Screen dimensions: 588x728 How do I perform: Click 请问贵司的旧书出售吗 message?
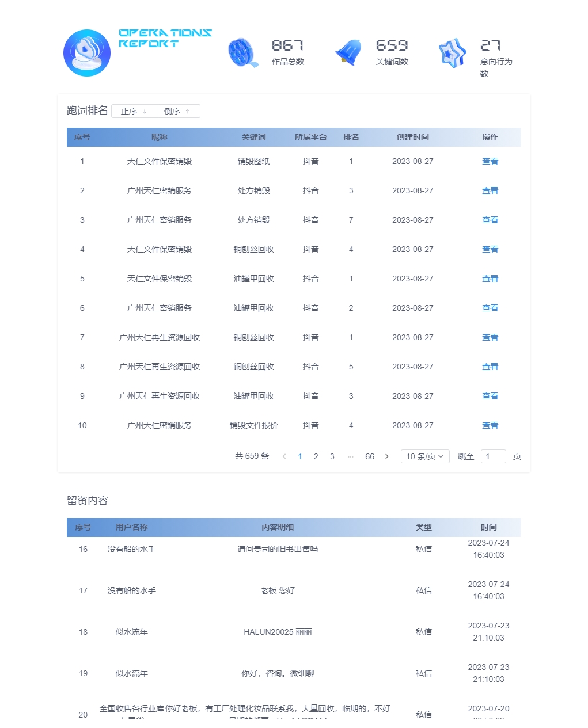pos(278,549)
